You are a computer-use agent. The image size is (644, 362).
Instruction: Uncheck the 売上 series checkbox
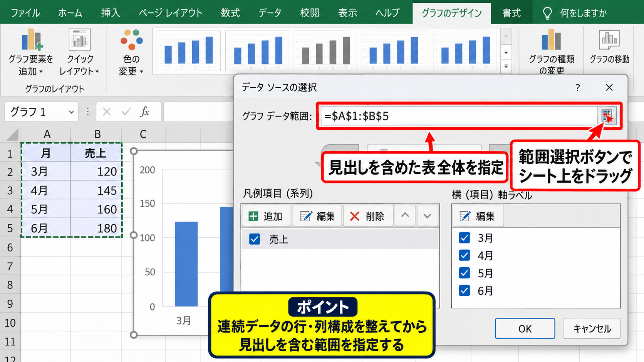pos(255,239)
